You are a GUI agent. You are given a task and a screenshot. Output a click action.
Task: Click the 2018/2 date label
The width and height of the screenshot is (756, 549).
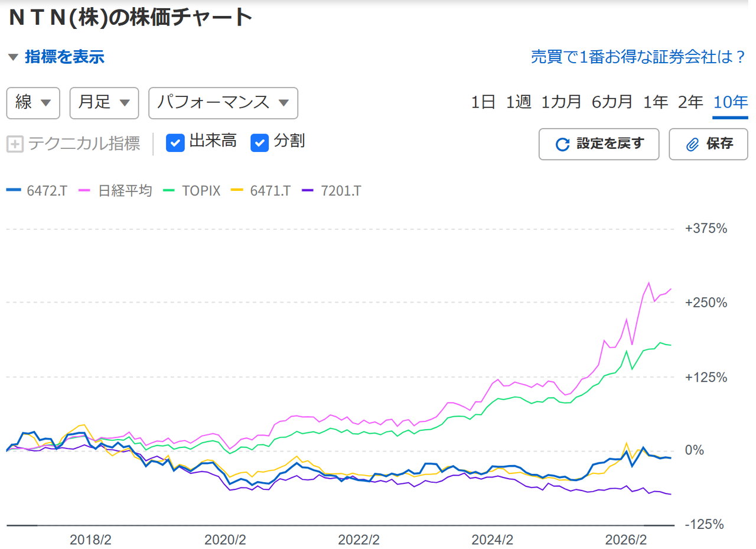click(90, 540)
